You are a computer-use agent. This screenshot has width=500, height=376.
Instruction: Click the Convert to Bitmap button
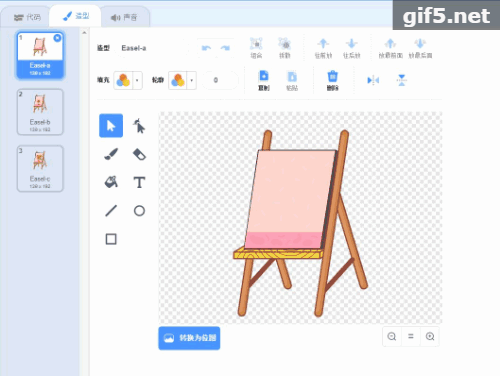[x=189, y=338]
